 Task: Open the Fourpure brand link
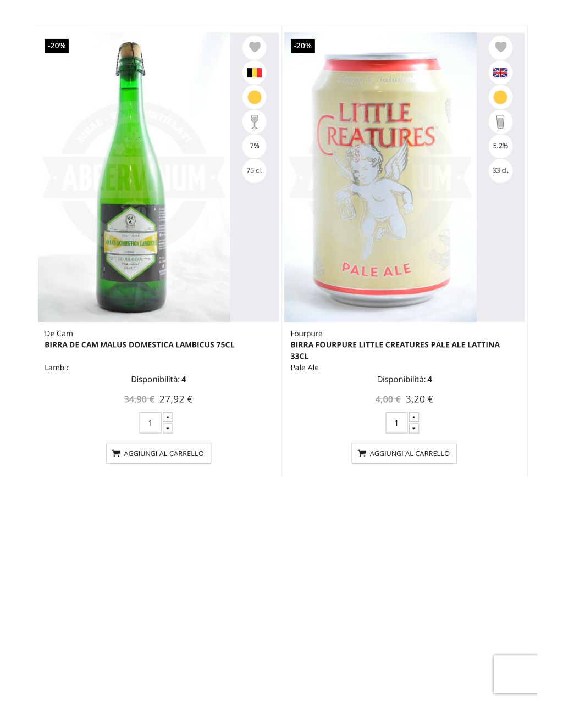(x=307, y=334)
